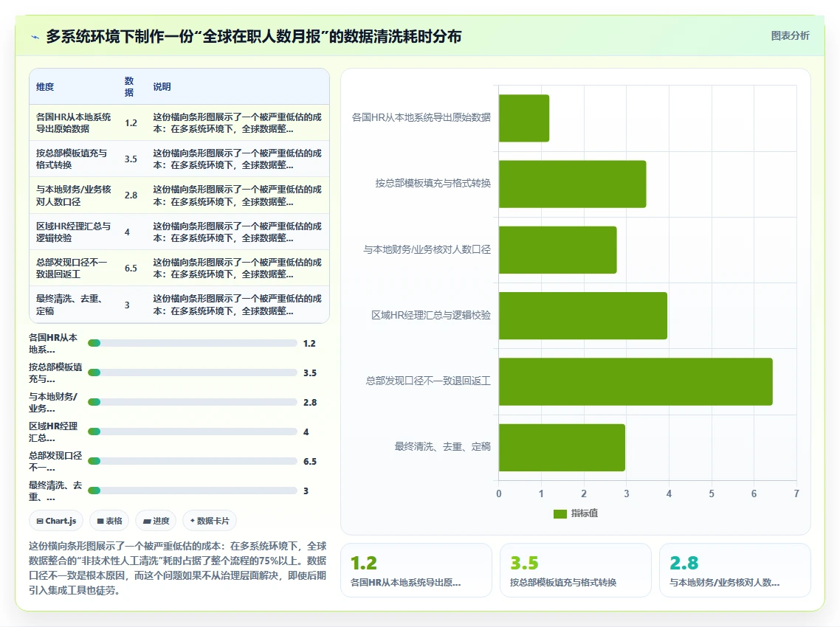Select the 进度 tag chip

[x=156, y=521]
